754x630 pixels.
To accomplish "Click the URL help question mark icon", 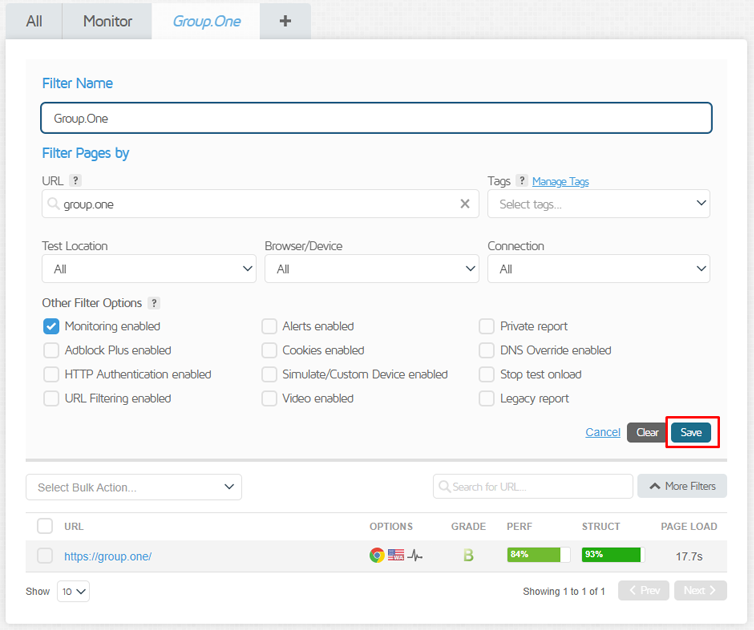I will click(75, 181).
